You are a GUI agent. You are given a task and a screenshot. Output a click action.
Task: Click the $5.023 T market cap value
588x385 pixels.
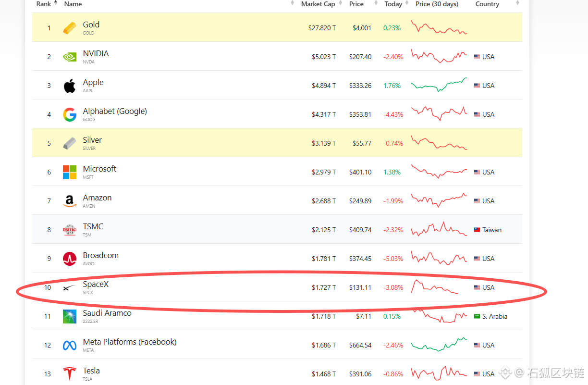324,57
